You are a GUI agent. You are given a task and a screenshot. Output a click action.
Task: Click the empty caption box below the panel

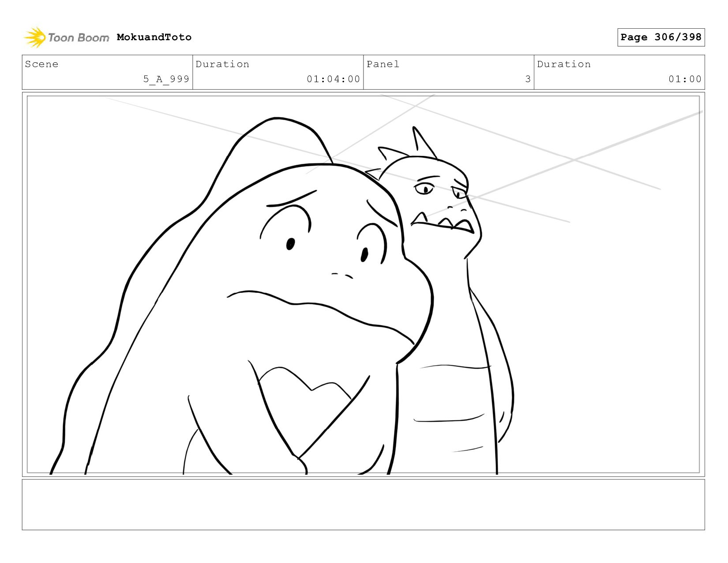pos(363,505)
